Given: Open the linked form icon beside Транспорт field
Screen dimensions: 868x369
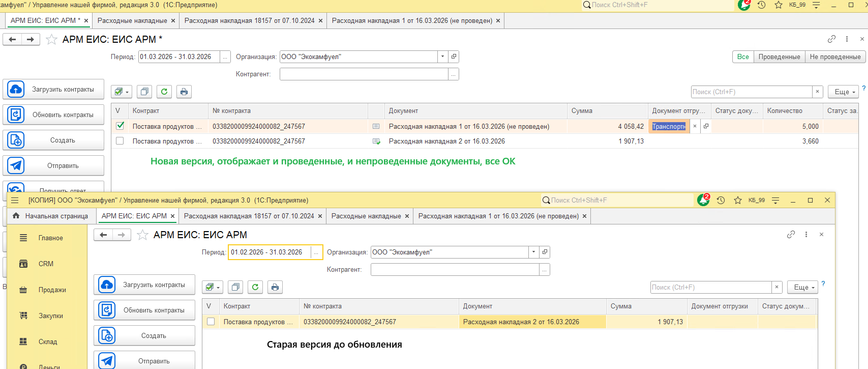Looking at the screenshot, I should (x=706, y=126).
